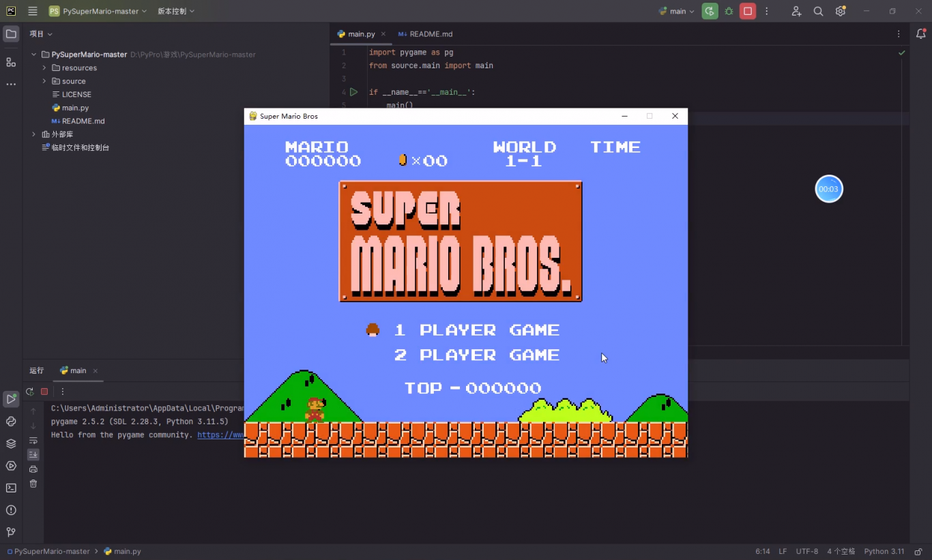The image size is (932, 560).
Task: Click the down stack trace arrow
Action: pos(33,426)
